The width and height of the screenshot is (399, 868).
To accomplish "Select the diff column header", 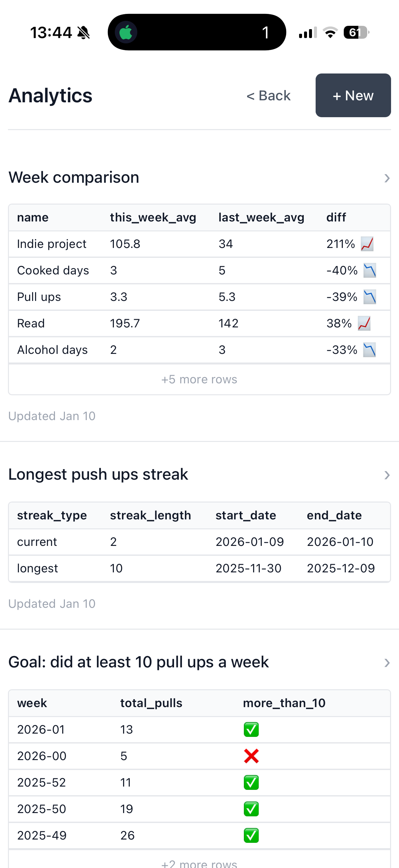I will (x=336, y=218).
